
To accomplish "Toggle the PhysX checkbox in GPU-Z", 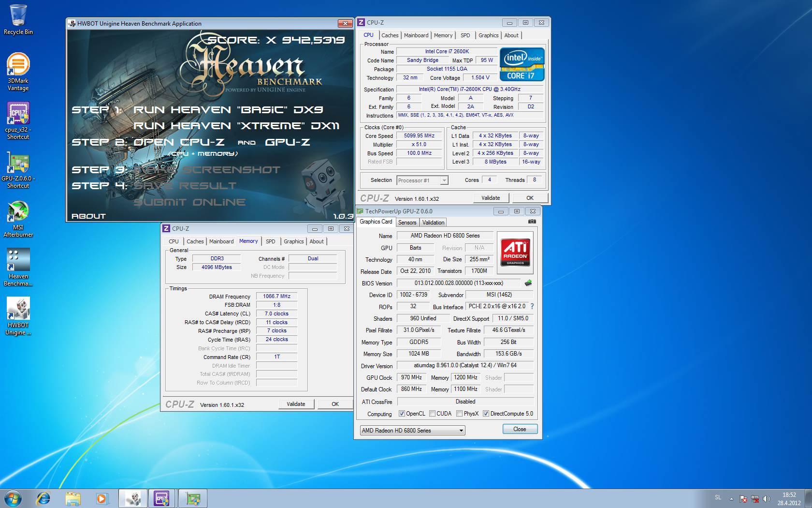I will [459, 414].
